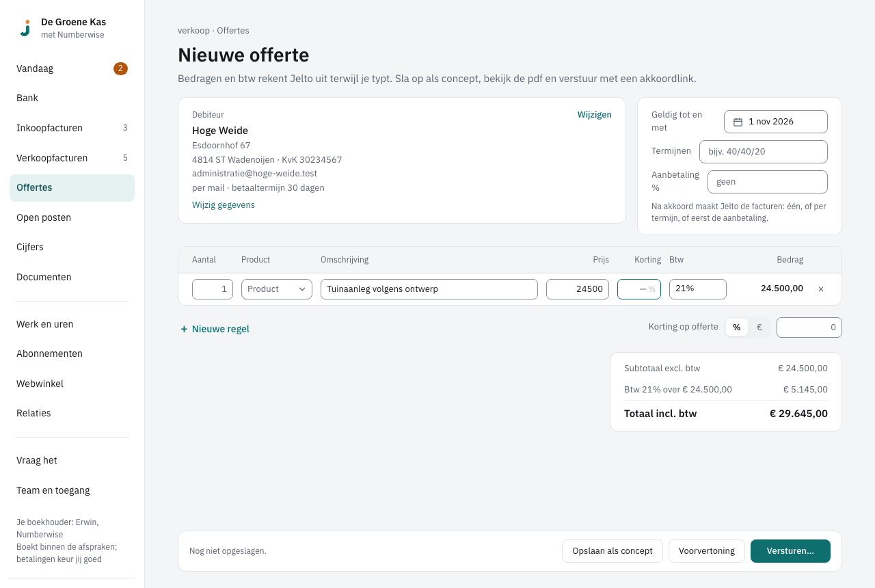Open Documenten in the sidebar
The height and width of the screenshot is (588, 875).
[72, 277]
